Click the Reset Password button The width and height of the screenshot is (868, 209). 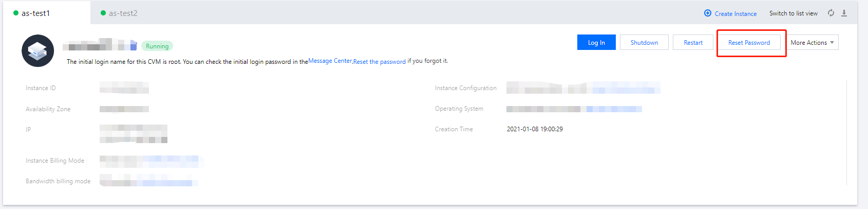(749, 43)
